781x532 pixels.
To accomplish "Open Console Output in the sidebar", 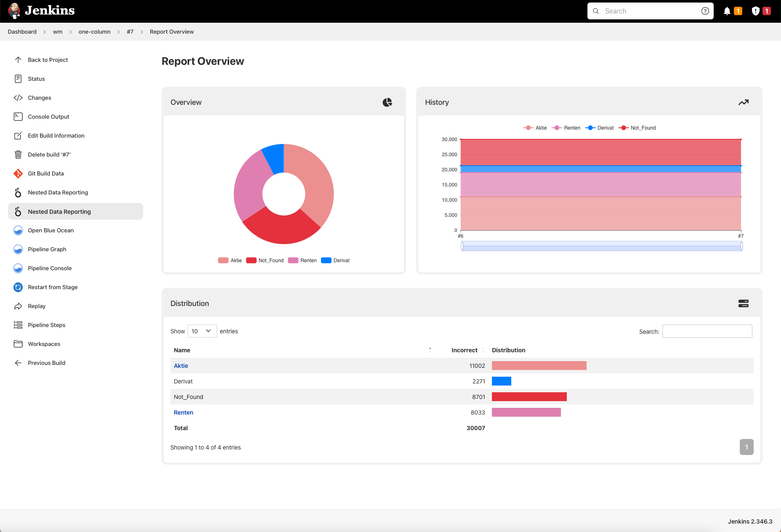I will [48, 117].
